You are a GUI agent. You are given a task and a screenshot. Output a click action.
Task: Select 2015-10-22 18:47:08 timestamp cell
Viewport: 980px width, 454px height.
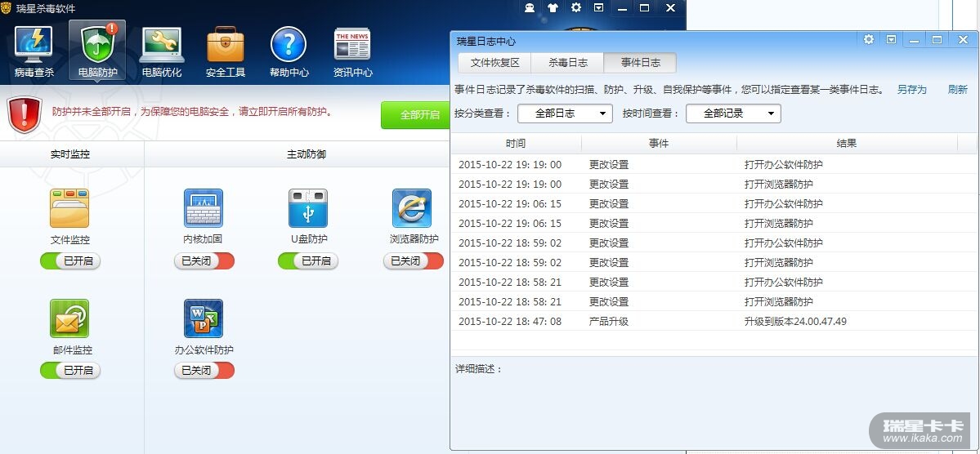point(510,321)
